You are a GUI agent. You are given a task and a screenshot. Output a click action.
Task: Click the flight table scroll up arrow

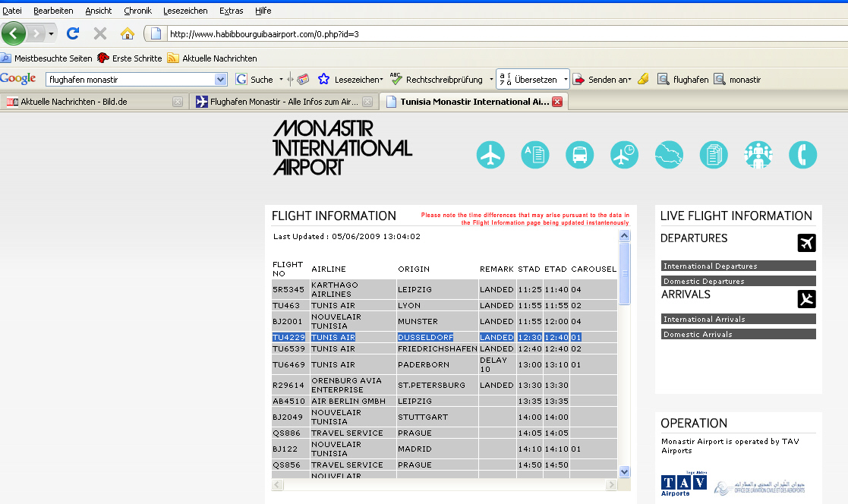[x=624, y=236]
